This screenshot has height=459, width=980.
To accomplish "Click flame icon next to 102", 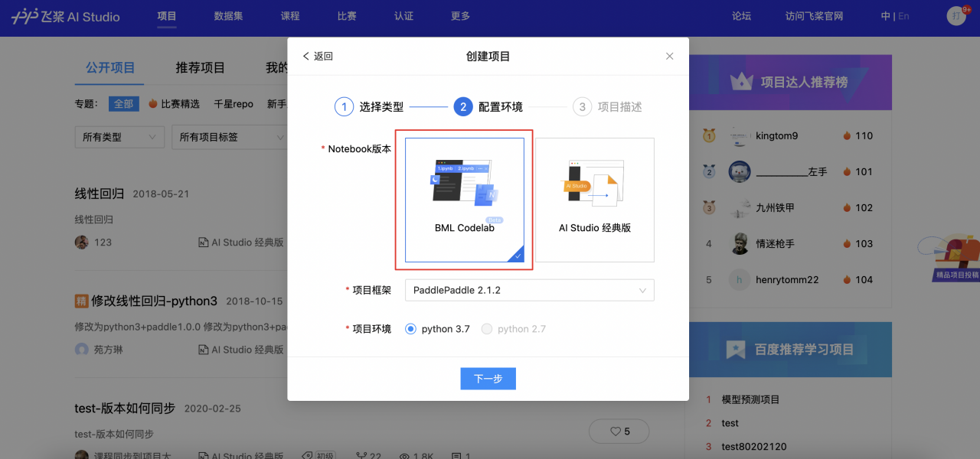I will click(x=847, y=207).
